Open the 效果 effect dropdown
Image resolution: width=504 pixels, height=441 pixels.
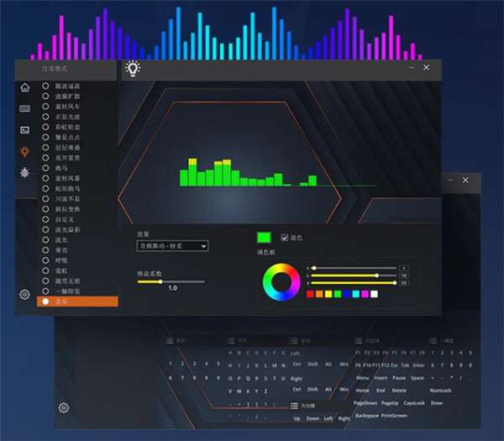click(x=172, y=246)
